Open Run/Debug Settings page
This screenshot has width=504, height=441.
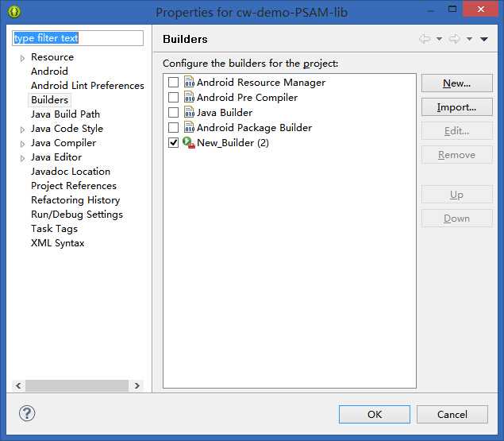tap(77, 215)
